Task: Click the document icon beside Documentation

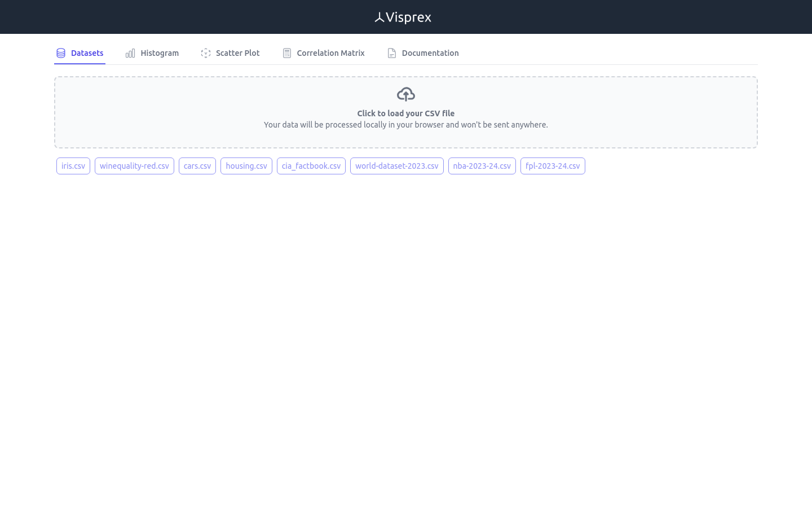Action: [x=392, y=52]
